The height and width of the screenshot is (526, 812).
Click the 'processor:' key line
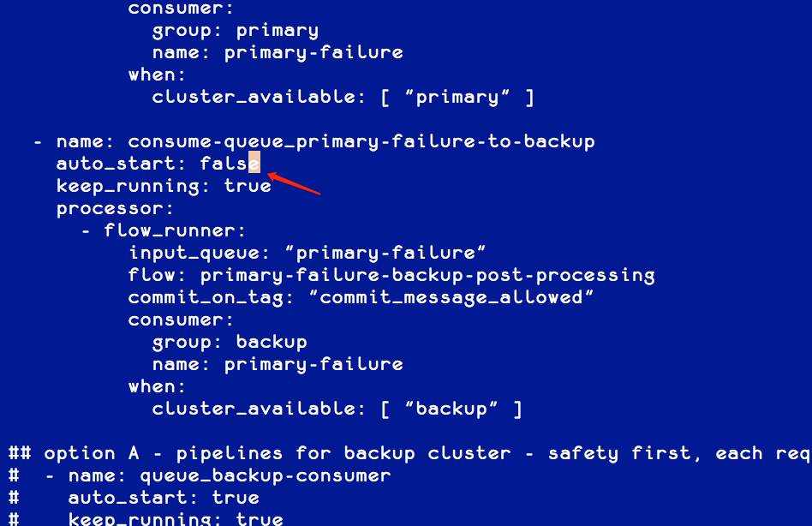(115, 209)
